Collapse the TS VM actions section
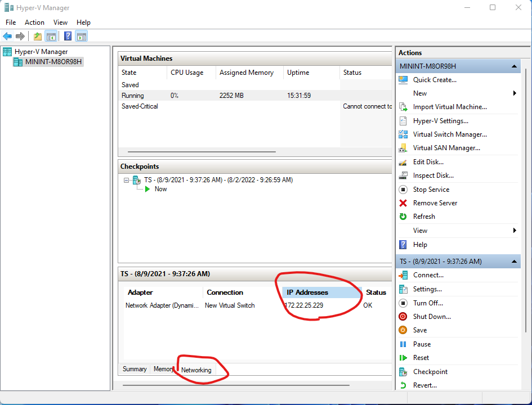Image resolution: width=532 pixels, height=405 pixels. click(x=515, y=262)
